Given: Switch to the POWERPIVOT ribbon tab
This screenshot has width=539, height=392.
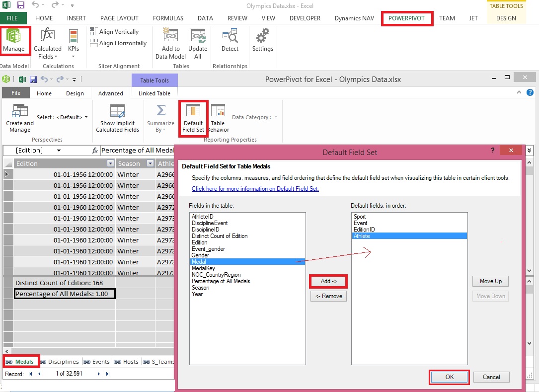Looking at the screenshot, I should pos(407,18).
